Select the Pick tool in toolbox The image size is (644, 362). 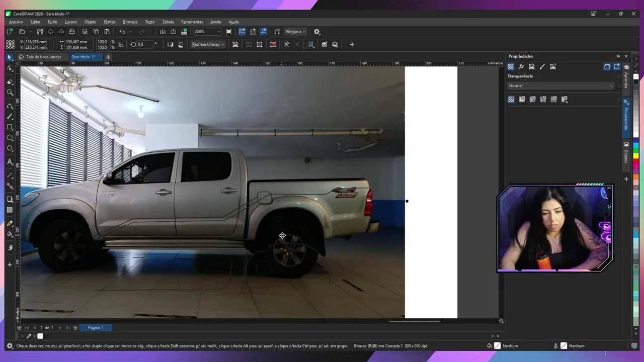coord(10,57)
